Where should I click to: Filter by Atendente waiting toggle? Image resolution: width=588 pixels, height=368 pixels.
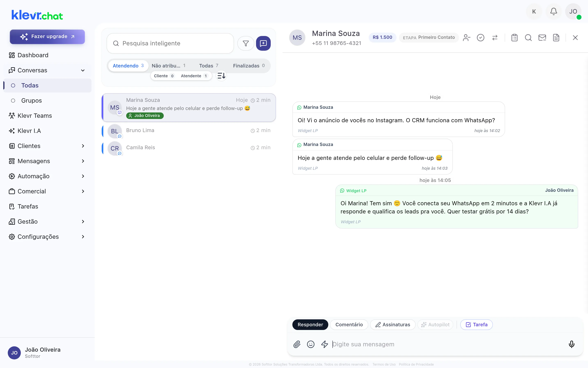click(x=194, y=76)
